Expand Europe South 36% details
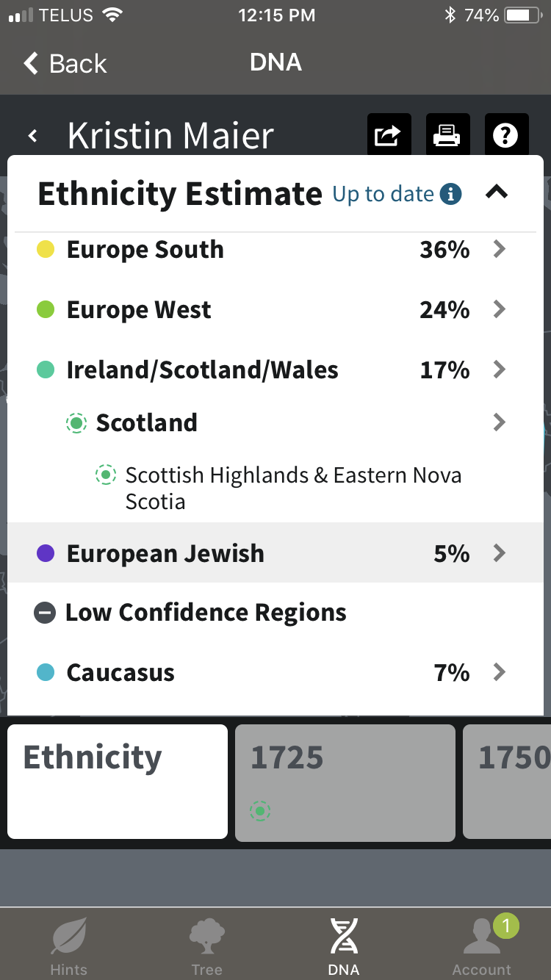The height and width of the screenshot is (980, 551). (500, 250)
